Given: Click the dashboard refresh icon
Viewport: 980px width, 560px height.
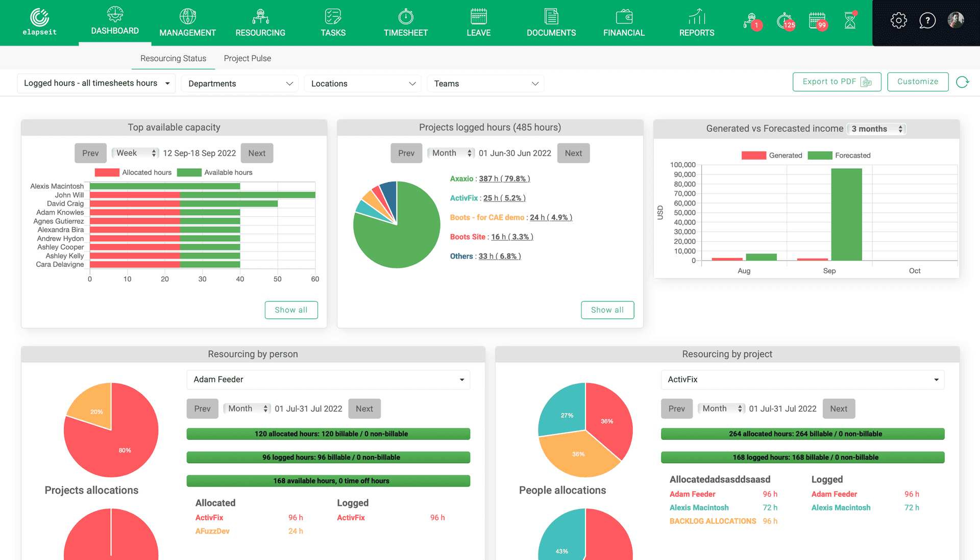Looking at the screenshot, I should [962, 82].
